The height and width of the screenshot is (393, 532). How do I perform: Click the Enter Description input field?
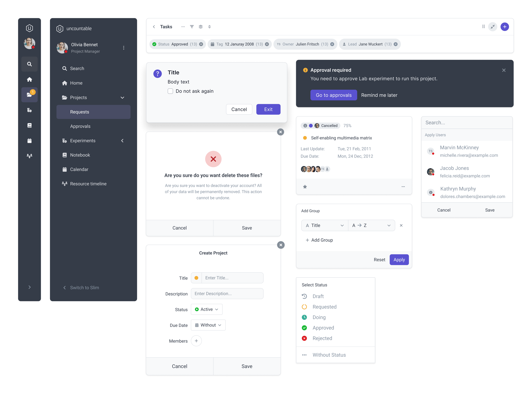pyautogui.click(x=227, y=294)
